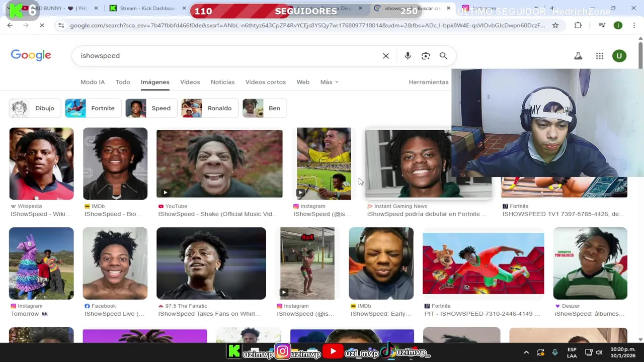Switch to the Todo results tab
This screenshot has height=362, width=644.
click(x=123, y=82)
